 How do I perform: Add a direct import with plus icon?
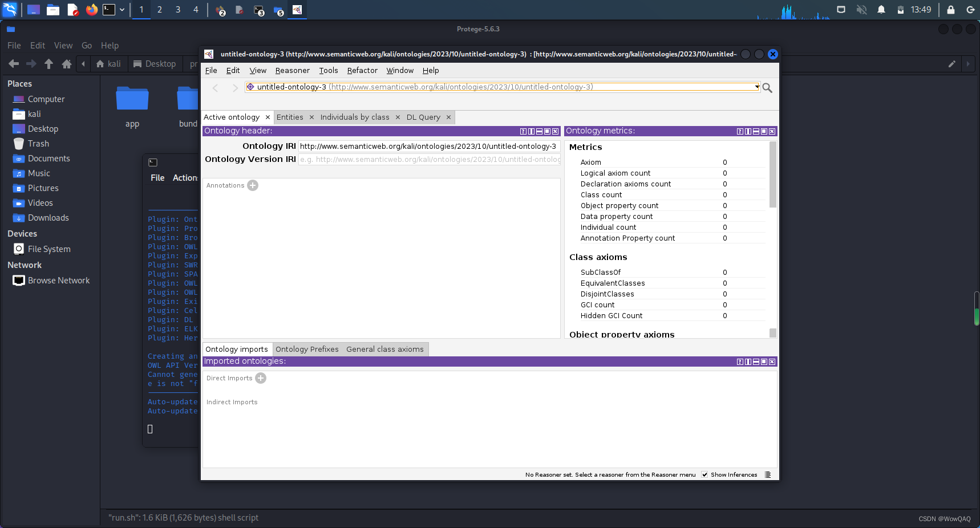point(261,378)
